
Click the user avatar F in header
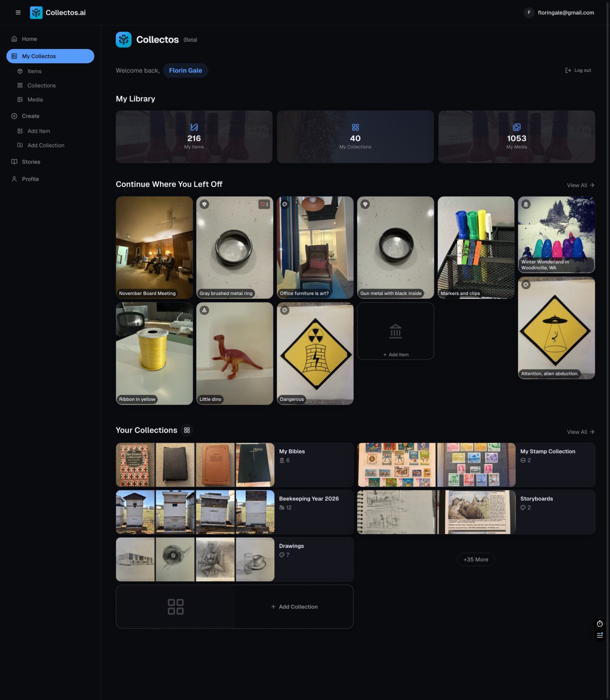(529, 13)
